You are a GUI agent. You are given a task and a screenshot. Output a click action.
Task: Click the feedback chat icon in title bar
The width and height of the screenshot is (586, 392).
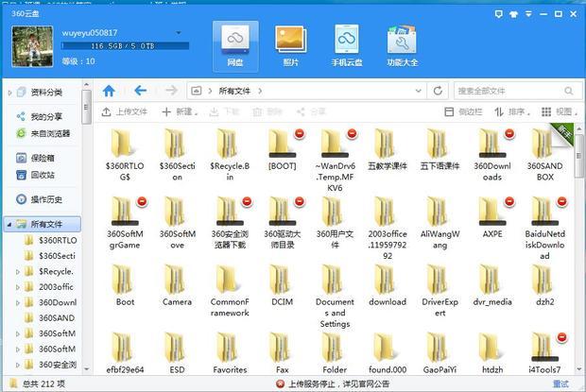tap(498, 14)
